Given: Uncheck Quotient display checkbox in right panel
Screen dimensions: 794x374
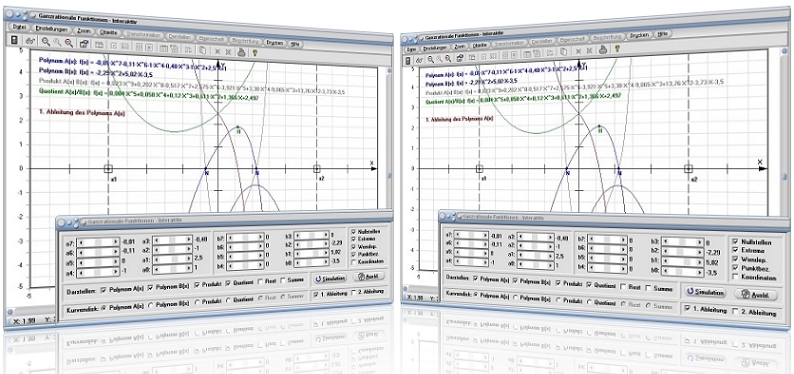Looking at the screenshot, I should 590,285.
